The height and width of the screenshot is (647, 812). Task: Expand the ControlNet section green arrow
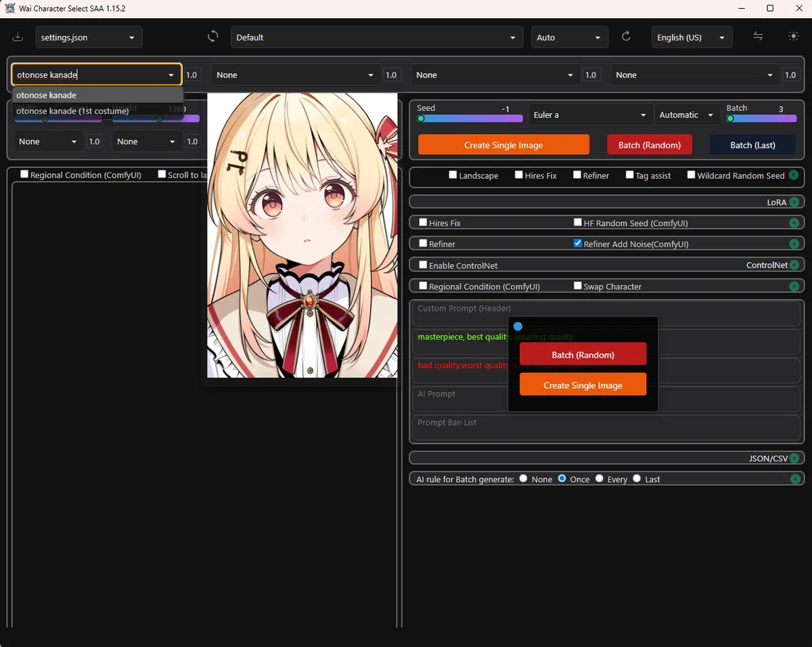(x=794, y=265)
